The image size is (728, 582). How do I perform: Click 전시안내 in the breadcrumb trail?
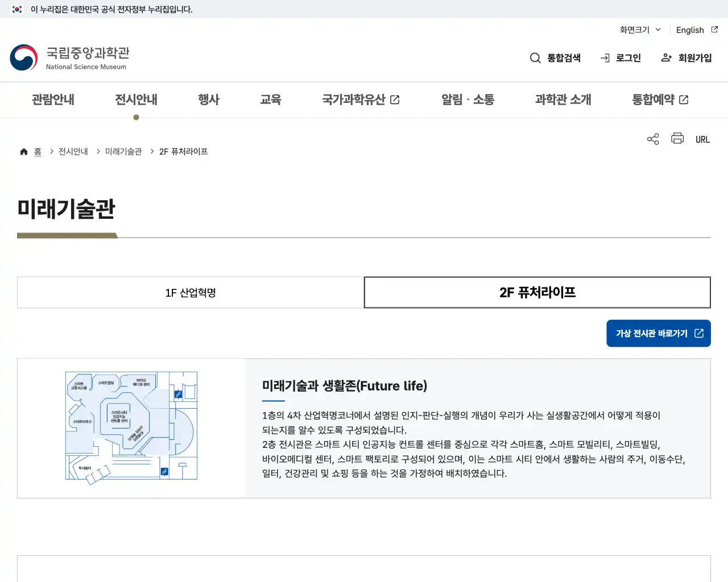coord(73,151)
